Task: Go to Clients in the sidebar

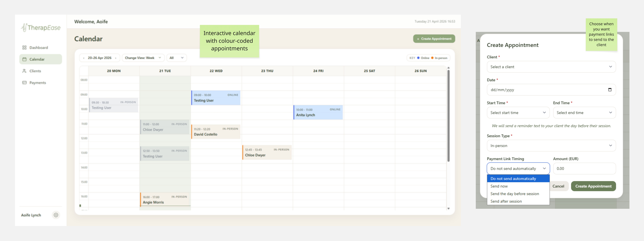Action: pos(40,71)
